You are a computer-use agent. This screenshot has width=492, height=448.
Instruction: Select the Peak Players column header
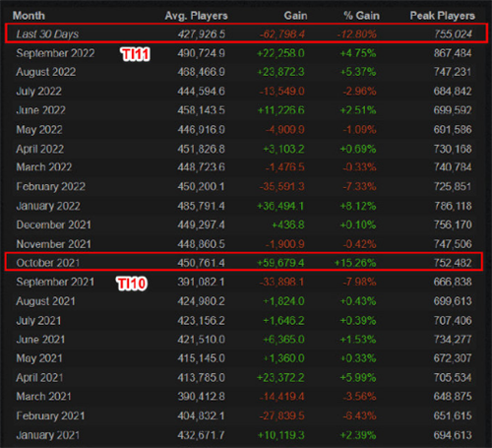442,16
